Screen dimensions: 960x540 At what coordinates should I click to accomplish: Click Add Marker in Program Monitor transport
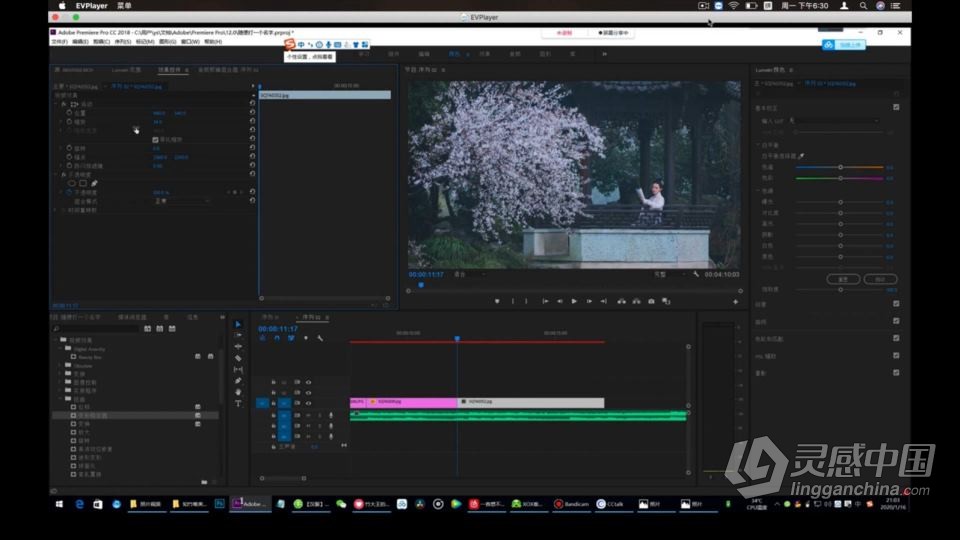pos(497,301)
